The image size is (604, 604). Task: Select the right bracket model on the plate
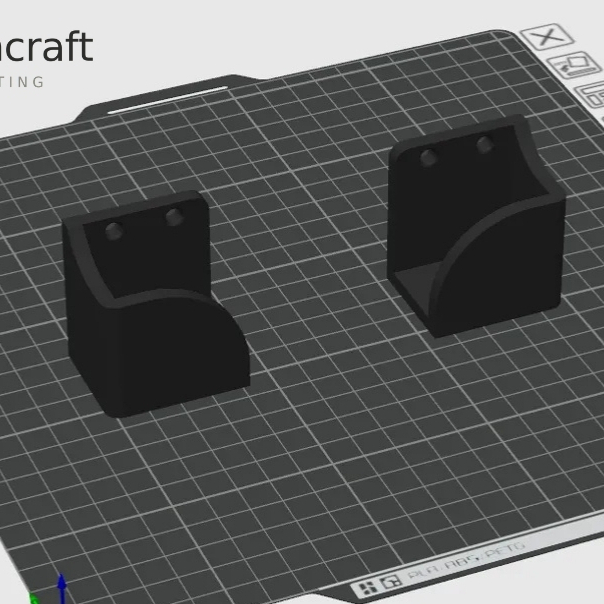pos(476,227)
